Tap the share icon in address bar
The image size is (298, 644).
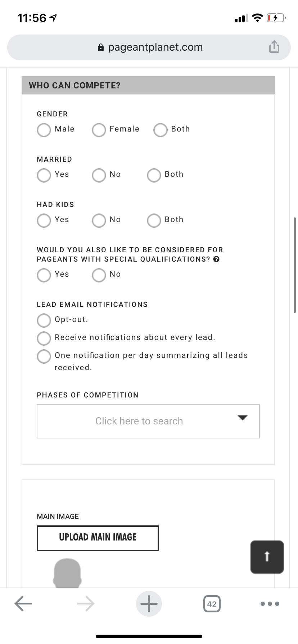(274, 47)
